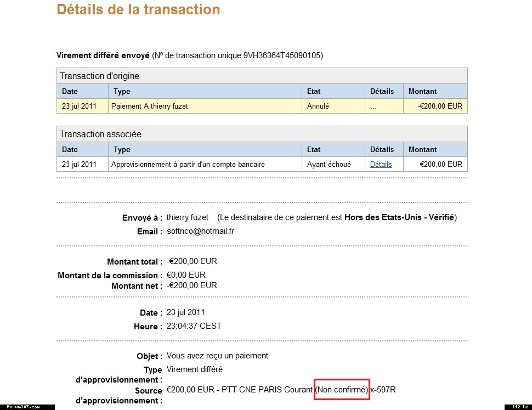The width and height of the screenshot is (532, 410).
Task: Select the Approvisionnement à partir d'un compte bancaire entry
Action: (x=188, y=164)
